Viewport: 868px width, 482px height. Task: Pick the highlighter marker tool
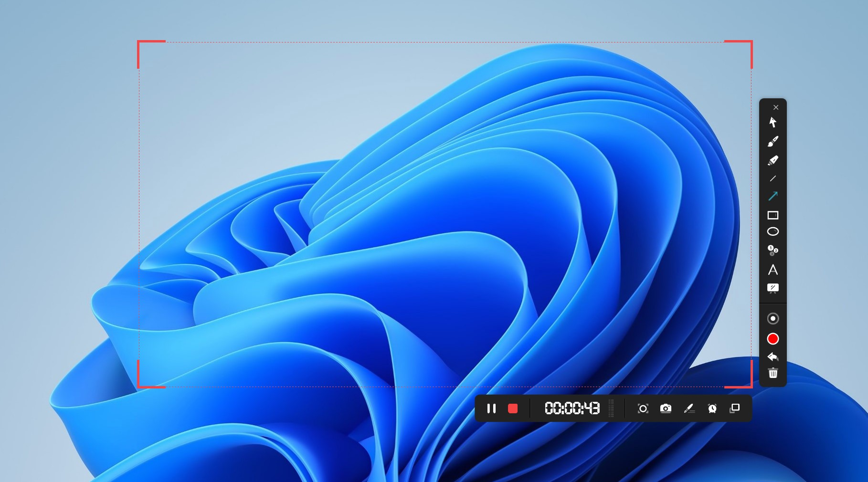tap(773, 161)
